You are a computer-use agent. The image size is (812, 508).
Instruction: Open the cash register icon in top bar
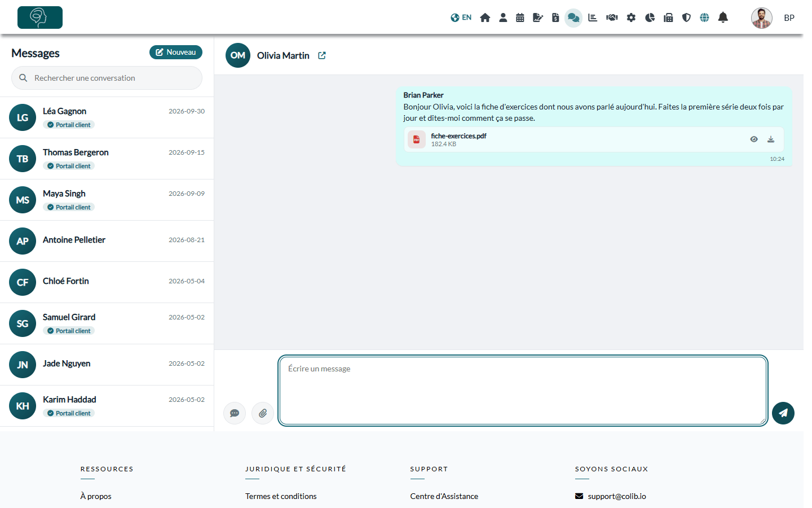(x=668, y=17)
